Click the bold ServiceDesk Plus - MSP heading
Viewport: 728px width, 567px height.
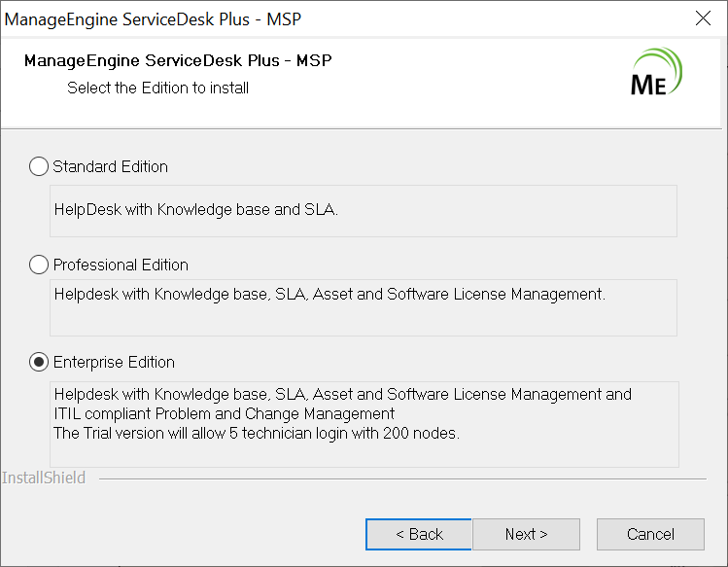[178, 60]
